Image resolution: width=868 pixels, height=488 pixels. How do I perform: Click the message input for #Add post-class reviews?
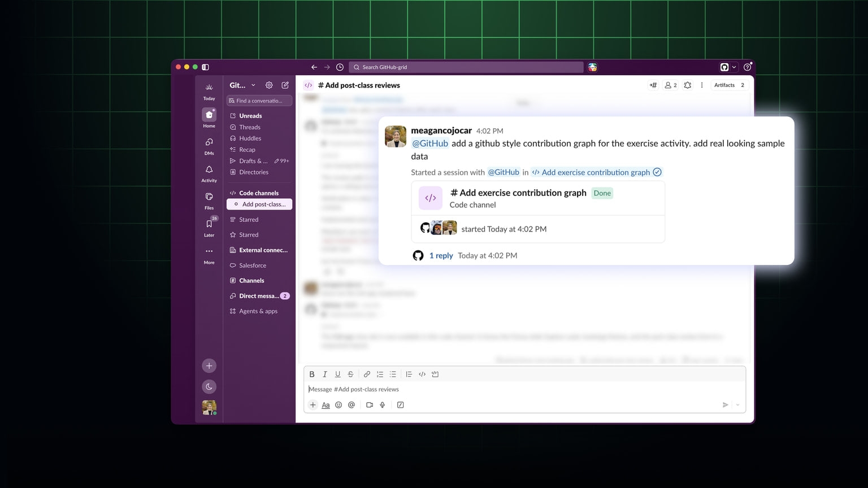pos(524,389)
